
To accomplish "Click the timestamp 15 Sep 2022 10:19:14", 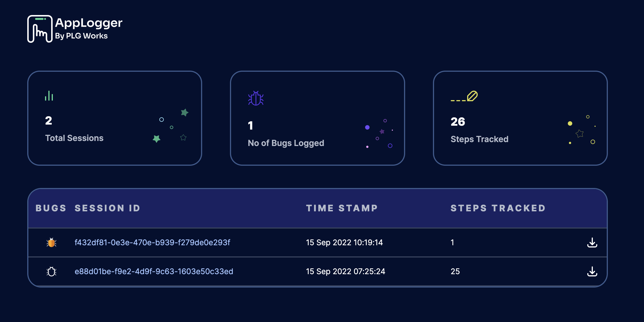I will [344, 242].
